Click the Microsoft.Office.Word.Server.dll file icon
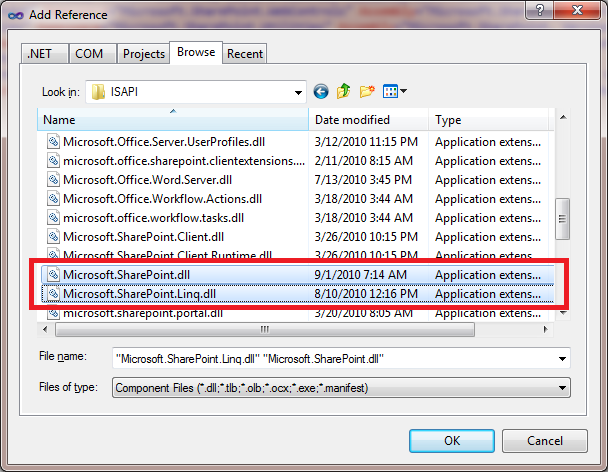This screenshot has height=472, width=608. [54, 180]
